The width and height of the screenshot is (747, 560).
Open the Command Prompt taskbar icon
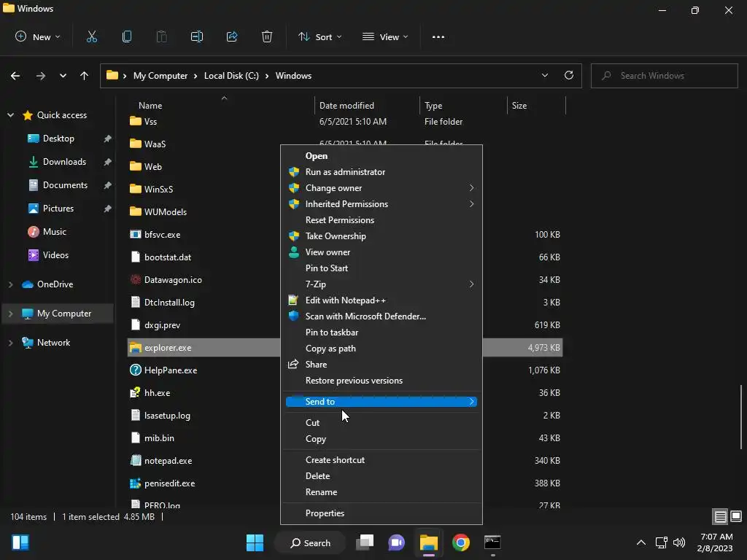(x=492, y=542)
